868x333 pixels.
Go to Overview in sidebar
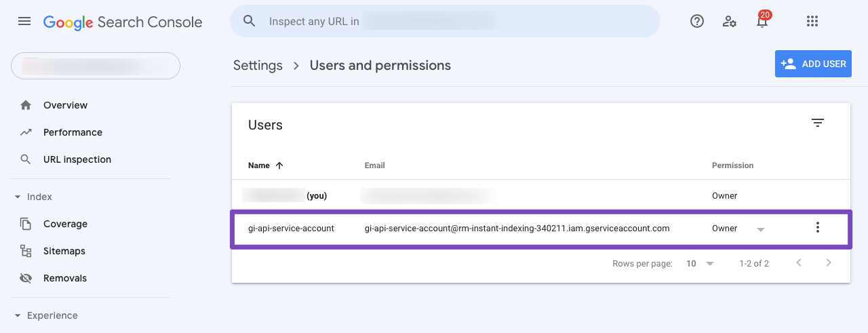coord(65,105)
